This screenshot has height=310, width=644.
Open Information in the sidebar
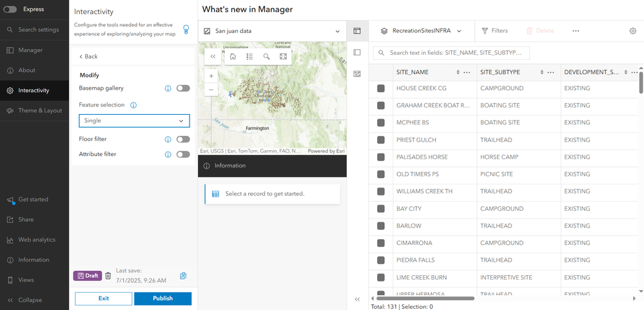tap(35, 260)
